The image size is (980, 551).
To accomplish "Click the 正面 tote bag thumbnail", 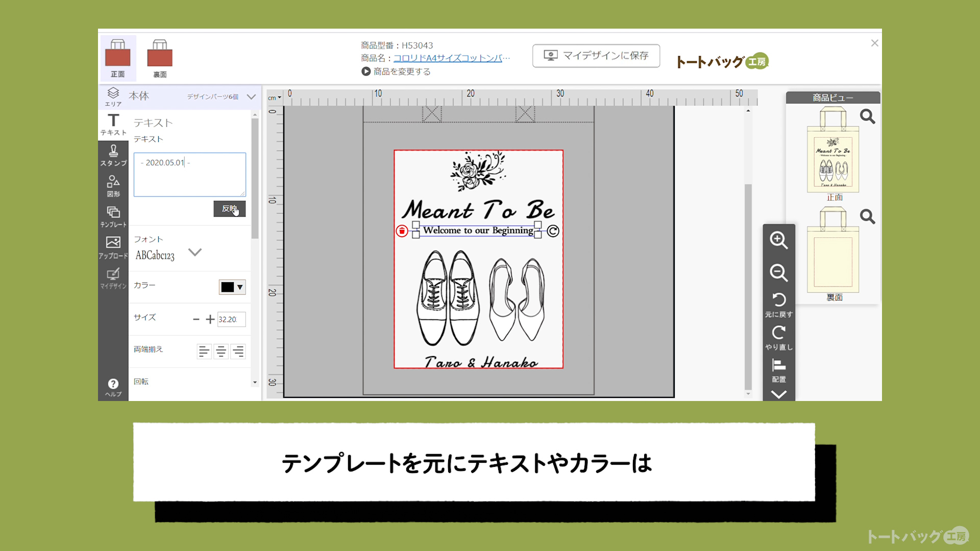I will 833,150.
